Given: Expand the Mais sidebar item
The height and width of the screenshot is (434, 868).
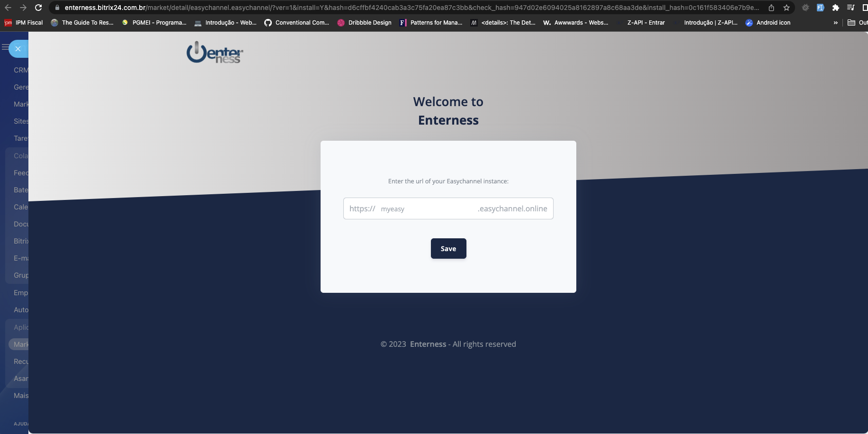Looking at the screenshot, I should [20, 395].
